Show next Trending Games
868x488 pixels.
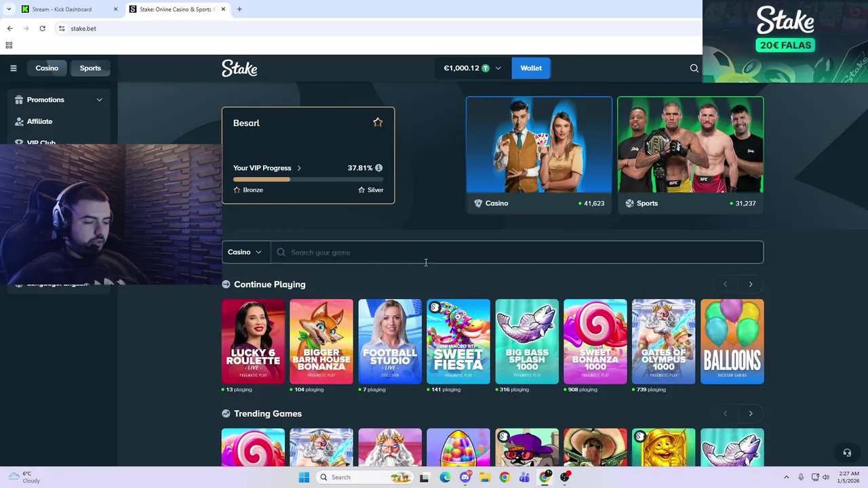coord(751,413)
